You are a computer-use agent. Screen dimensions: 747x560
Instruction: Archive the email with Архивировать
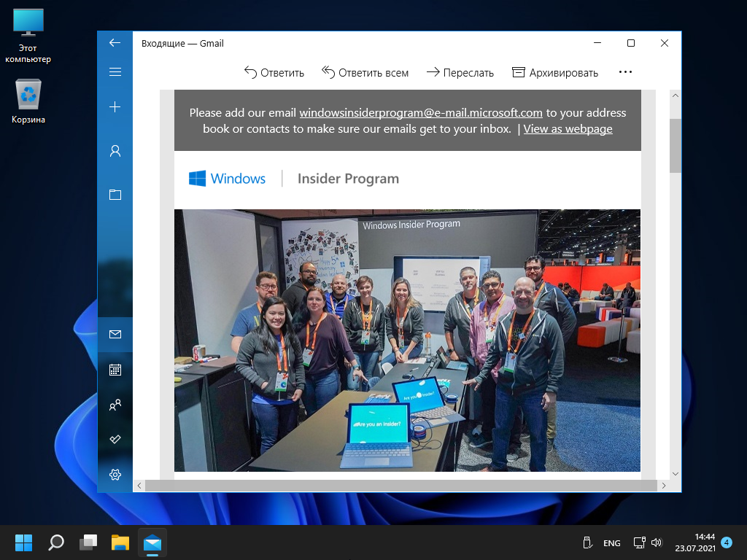555,72
